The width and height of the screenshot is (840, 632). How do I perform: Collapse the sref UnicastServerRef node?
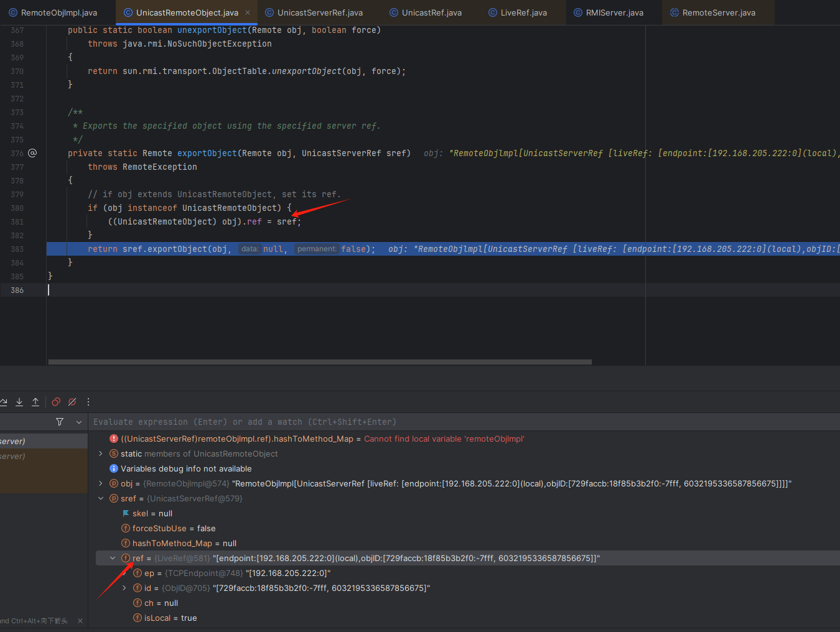click(101, 498)
